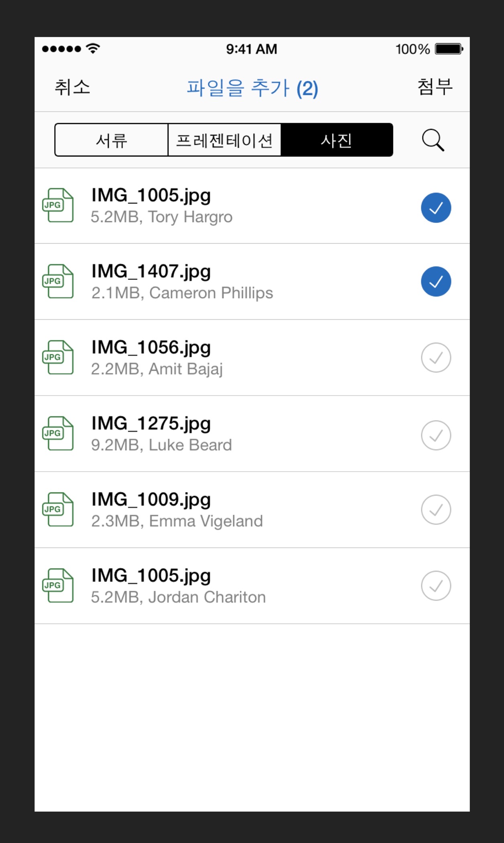Switch to the 서류 tab
This screenshot has height=843, width=504.
[112, 140]
